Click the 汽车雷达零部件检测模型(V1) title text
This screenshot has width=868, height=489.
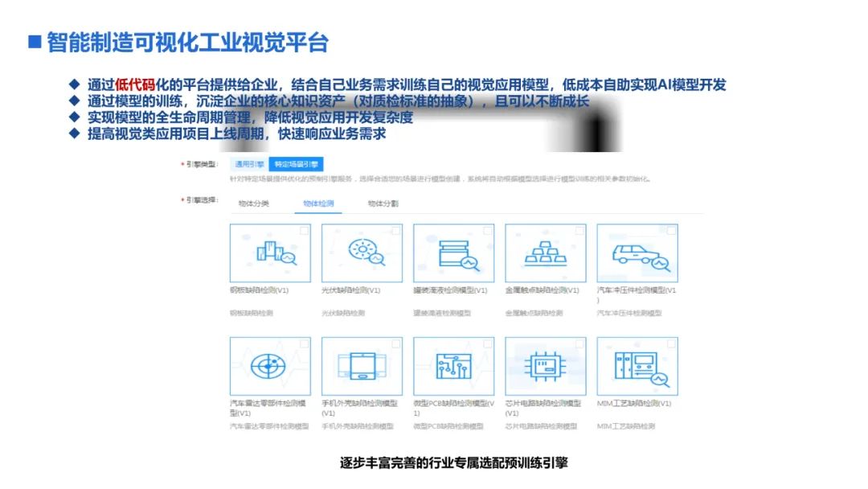(x=268, y=408)
